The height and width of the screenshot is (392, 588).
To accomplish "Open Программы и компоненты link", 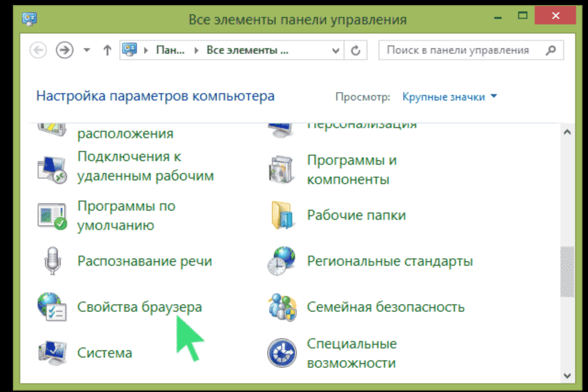I will (x=352, y=170).
